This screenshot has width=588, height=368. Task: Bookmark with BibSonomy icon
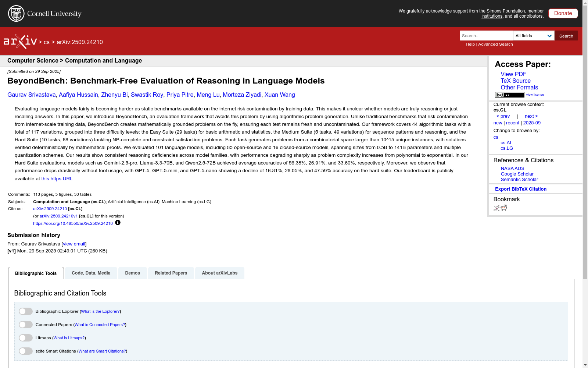click(x=496, y=208)
